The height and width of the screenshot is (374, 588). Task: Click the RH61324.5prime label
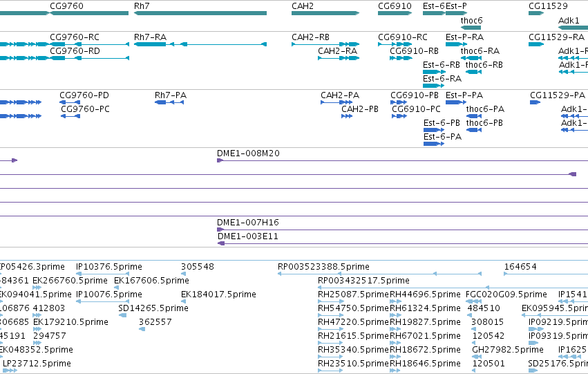coord(425,308)
